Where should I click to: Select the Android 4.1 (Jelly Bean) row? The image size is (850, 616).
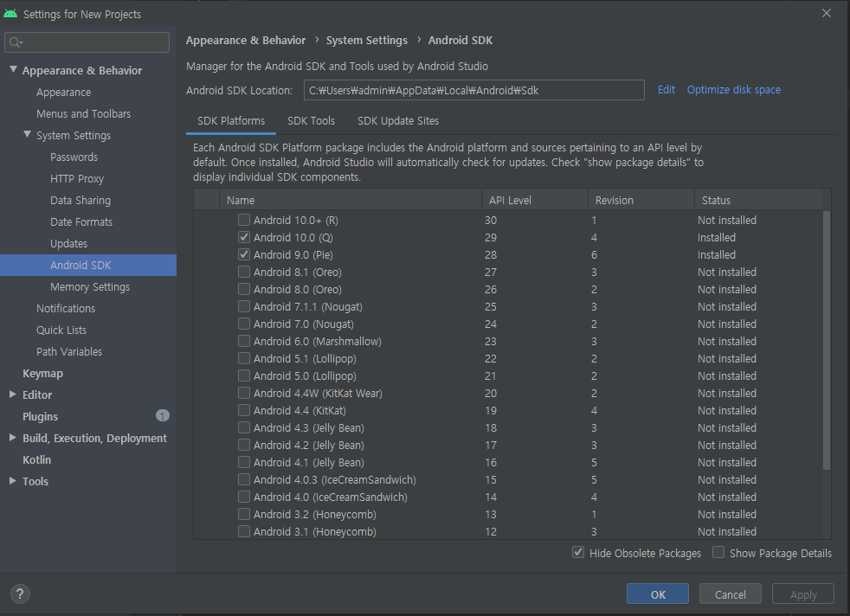[x=508, y=463]
